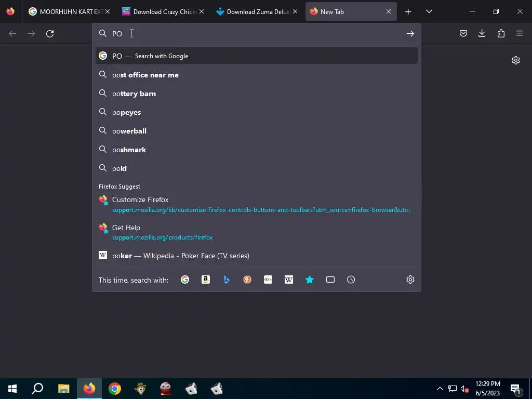Open the Extensions menu
The image size is (532, 399).
(x=501, y=33)
